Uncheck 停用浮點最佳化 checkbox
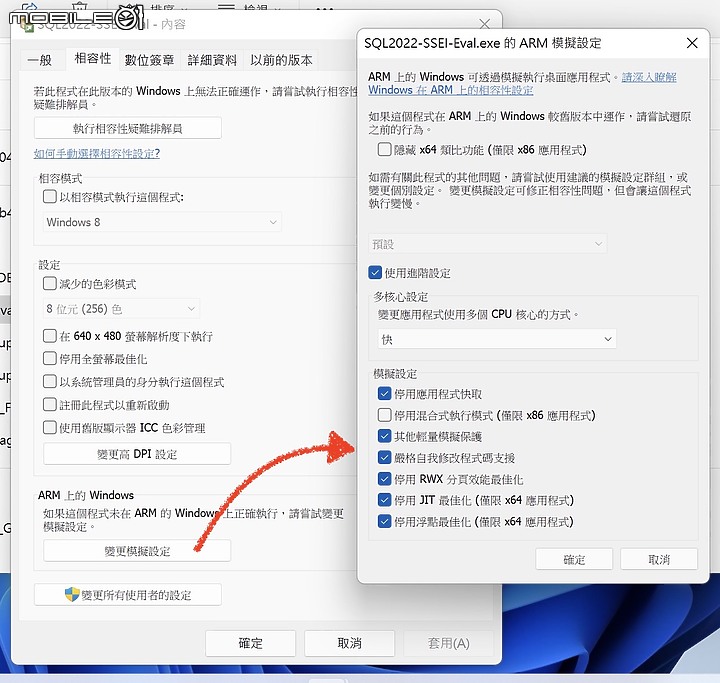The image size is (720, 683). click(x=384, y=521)
